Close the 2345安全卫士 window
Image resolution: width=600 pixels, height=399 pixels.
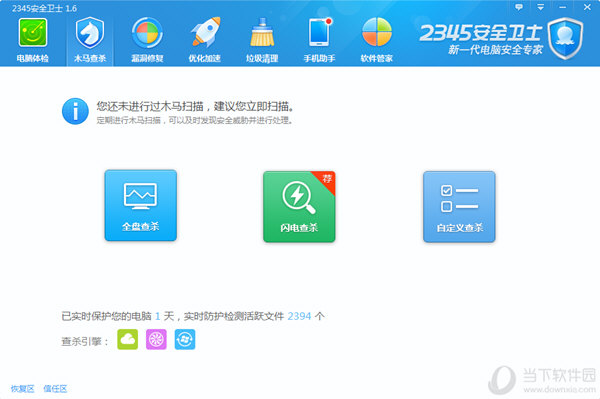click(x=587, y=7)
